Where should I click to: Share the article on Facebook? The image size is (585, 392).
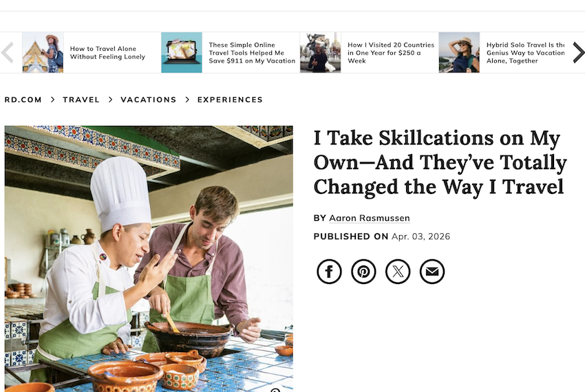click(x=329, y=272)
